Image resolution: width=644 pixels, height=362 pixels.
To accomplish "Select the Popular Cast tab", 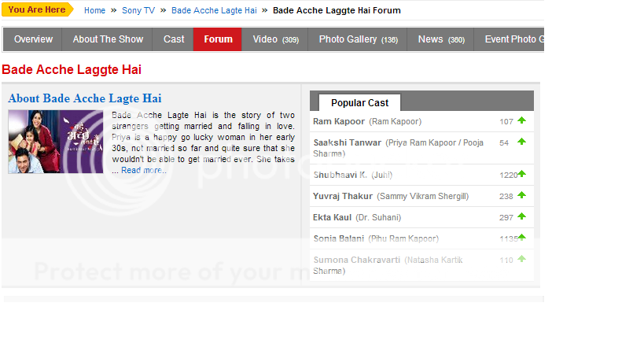I will [359, 103].
